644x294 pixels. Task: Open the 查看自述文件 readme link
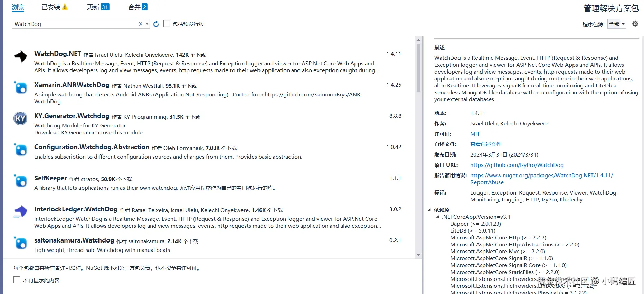(x=485, y=144)
